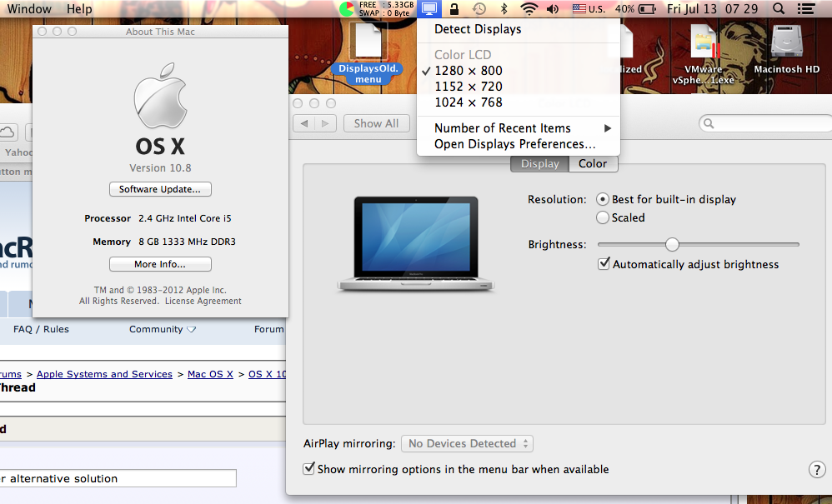The height and width of the screenshot is (504, 832).
Task: Click the Forum nav link
Action: tap(269, 329)
